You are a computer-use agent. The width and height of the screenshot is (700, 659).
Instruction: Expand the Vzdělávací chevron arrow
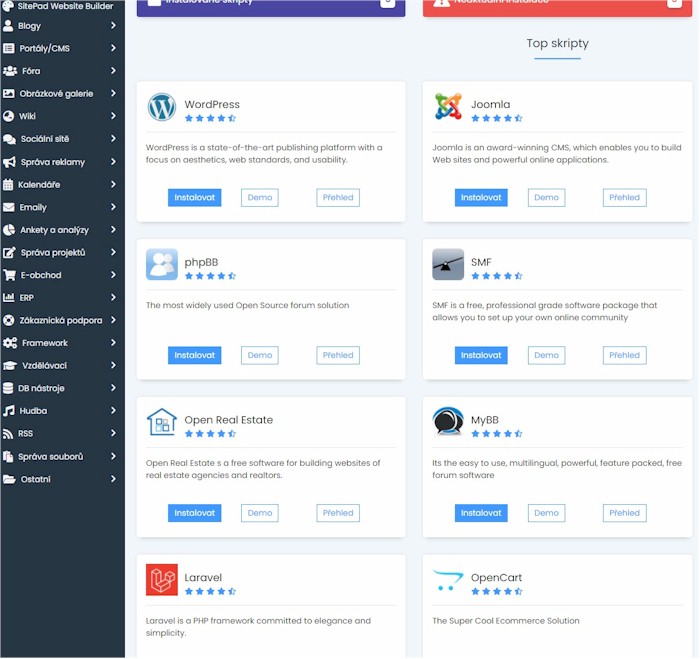(x=113, y=365)
